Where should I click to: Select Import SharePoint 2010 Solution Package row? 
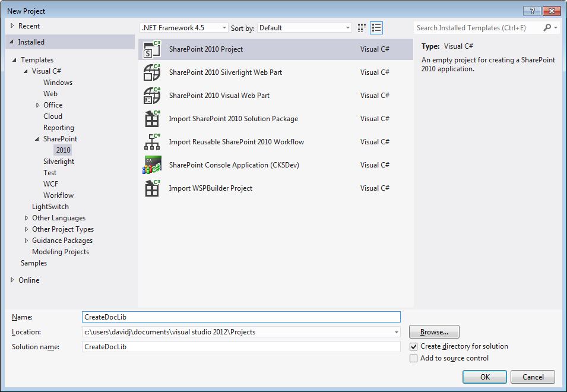tap(275, 119)
